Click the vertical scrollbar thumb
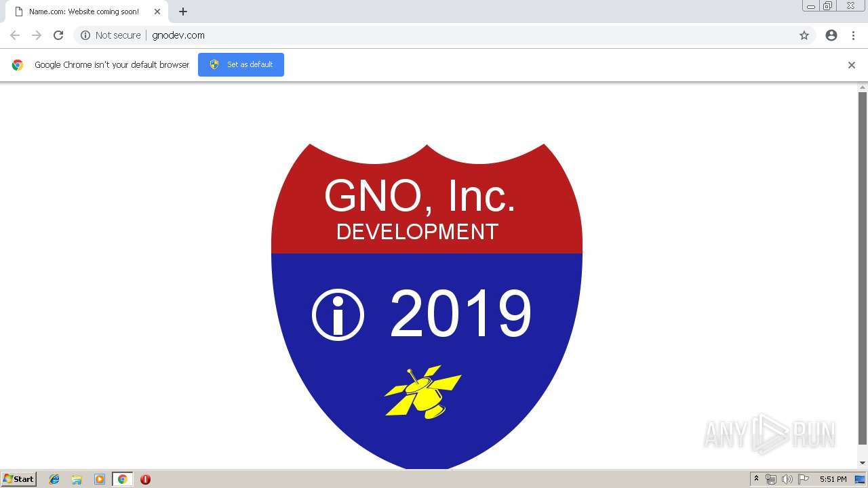This screenshot has height=488, width=868. [x=863, y=268]
